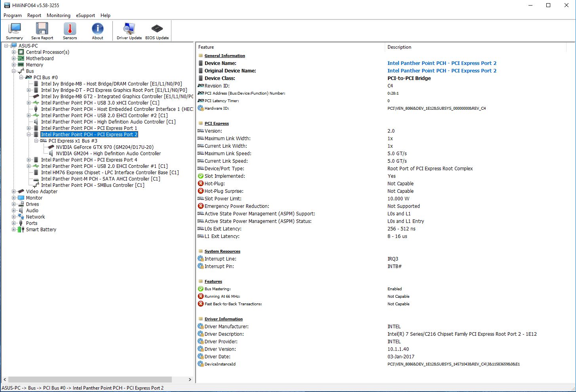This screenshot has width=576, height=392.
Task: Click the red X icon beside Emergency Power Reduction
Action: point(201,206)
